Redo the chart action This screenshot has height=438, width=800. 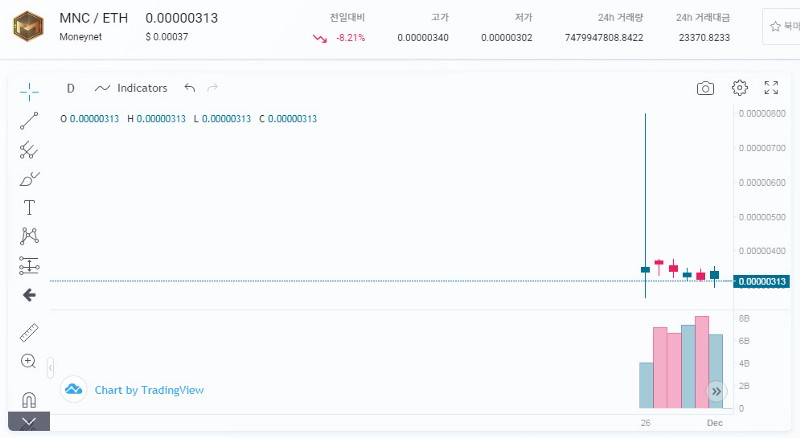click(x=212, y=88)
